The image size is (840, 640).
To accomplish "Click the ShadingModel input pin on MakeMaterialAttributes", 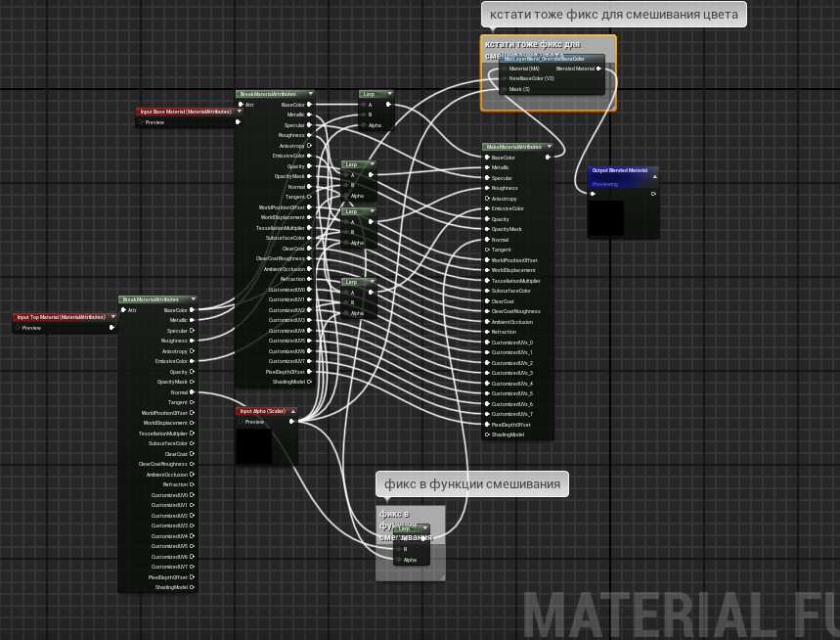I will [487, 434].
